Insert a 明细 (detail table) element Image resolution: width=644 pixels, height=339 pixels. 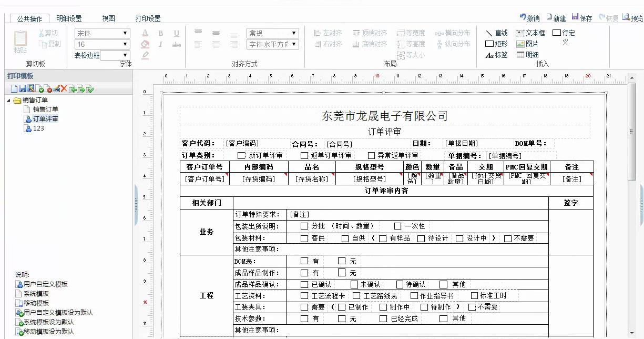tap(527, 55)
